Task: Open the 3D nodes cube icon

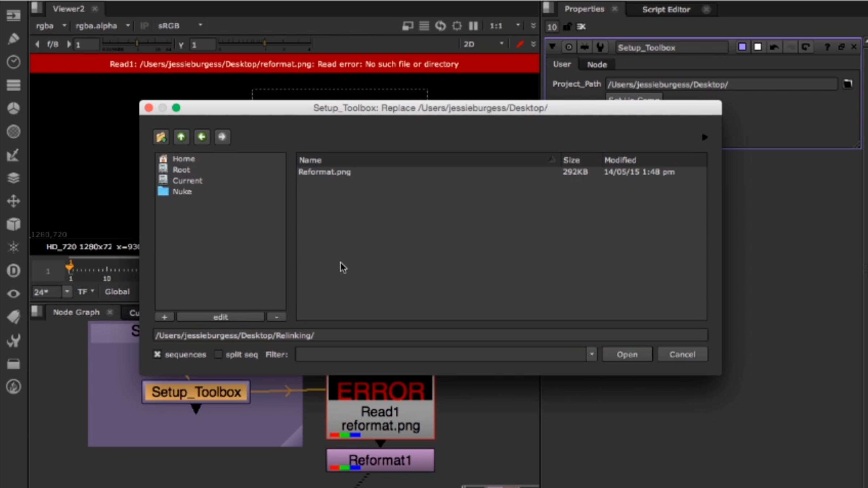Action: click(x=13, y=224)
